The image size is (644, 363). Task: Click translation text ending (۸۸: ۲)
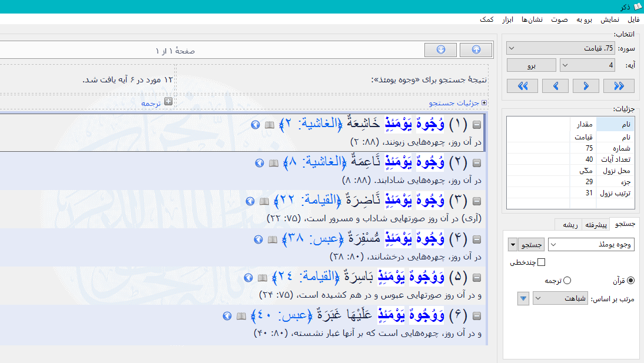(416, 142)
